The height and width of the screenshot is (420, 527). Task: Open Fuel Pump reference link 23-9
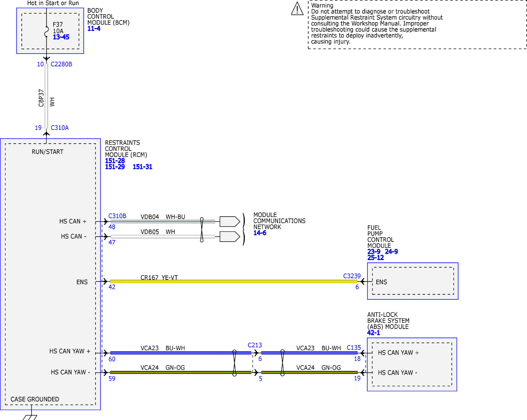point(374,252)
